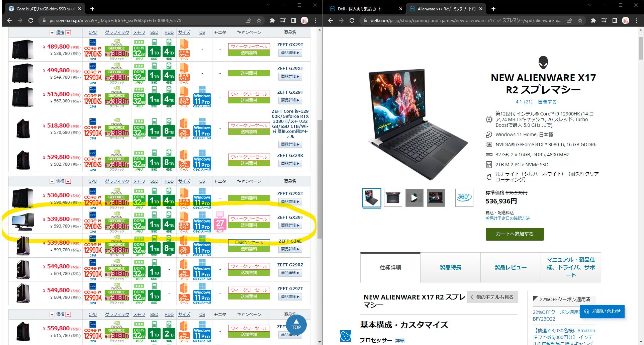Image resolution: width=644 pixels, height=345 pixels.
Task: Open price sort dropdown in first table header
Action: 52,33
